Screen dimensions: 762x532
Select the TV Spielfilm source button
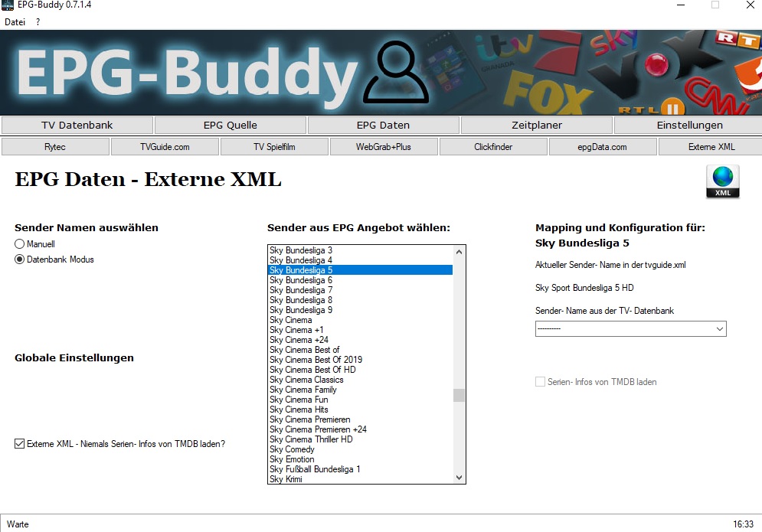pyautogui.click(x=275, y=147)
